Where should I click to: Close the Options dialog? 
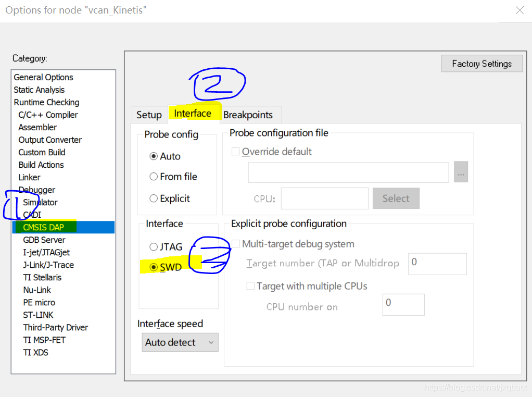click(x=520, y=10)
